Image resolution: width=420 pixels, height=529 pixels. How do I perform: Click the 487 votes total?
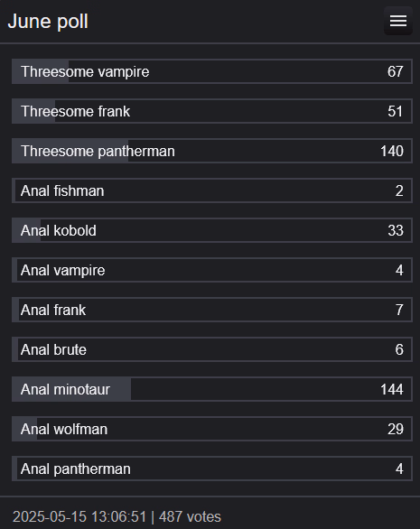pyautogui.click(x=190, y=517)
